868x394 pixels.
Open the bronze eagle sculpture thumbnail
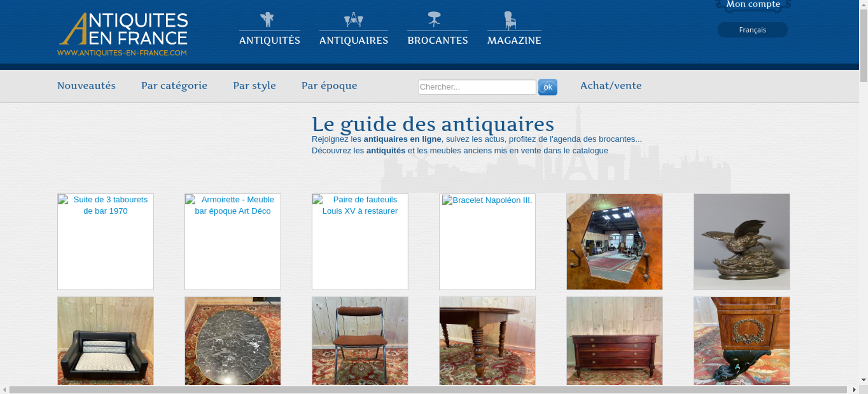[x=741, y=242]
